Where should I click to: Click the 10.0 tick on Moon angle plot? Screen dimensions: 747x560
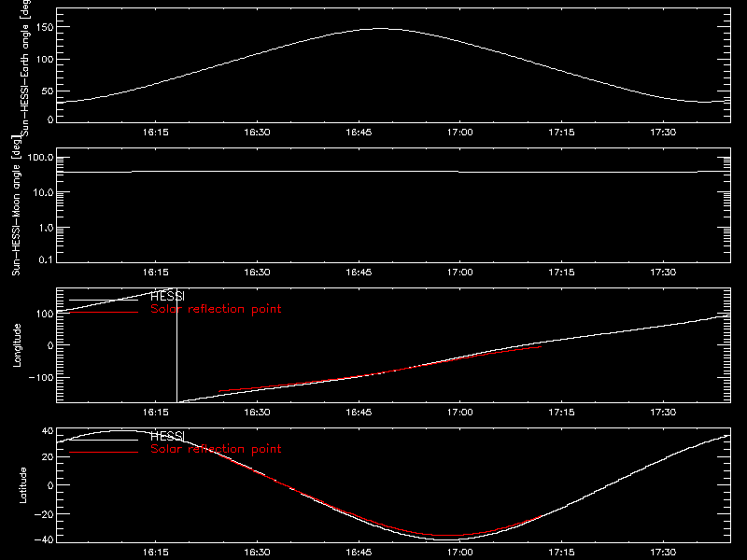tap(43, 192)
